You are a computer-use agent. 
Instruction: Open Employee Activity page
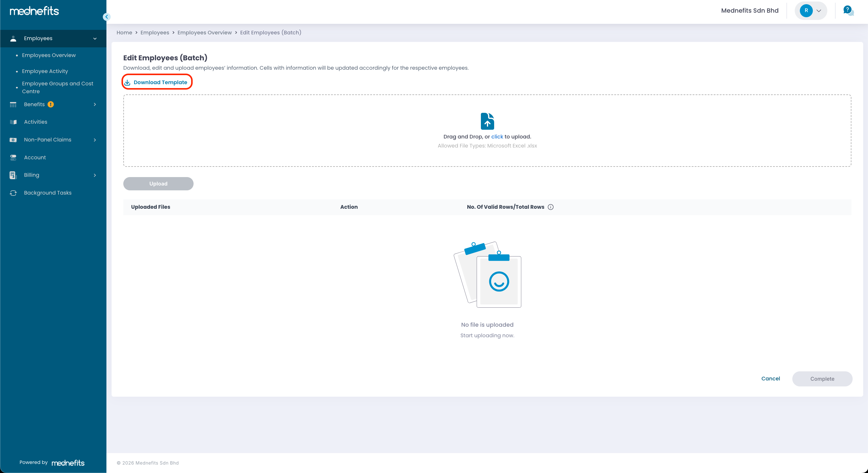coord(45,71)
